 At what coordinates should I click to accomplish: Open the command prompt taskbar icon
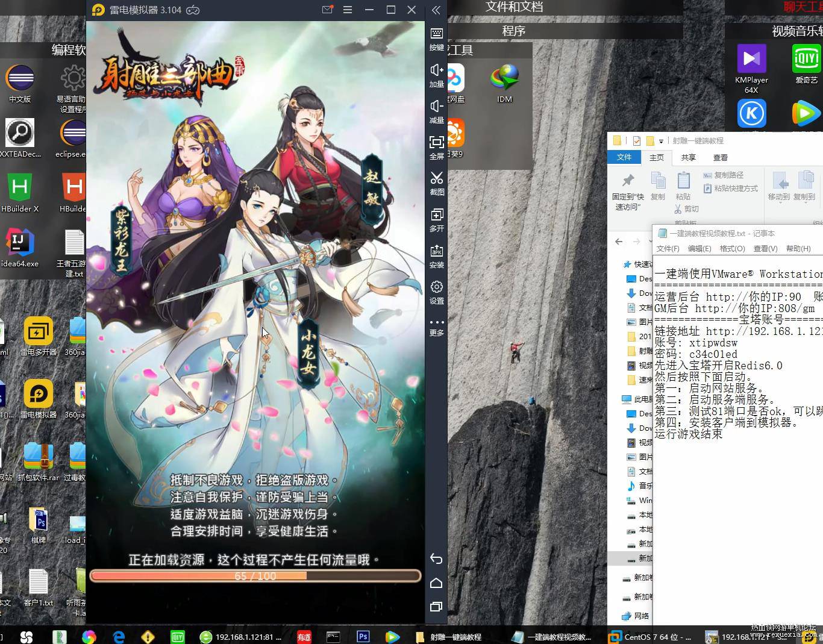tap(333, 636)
